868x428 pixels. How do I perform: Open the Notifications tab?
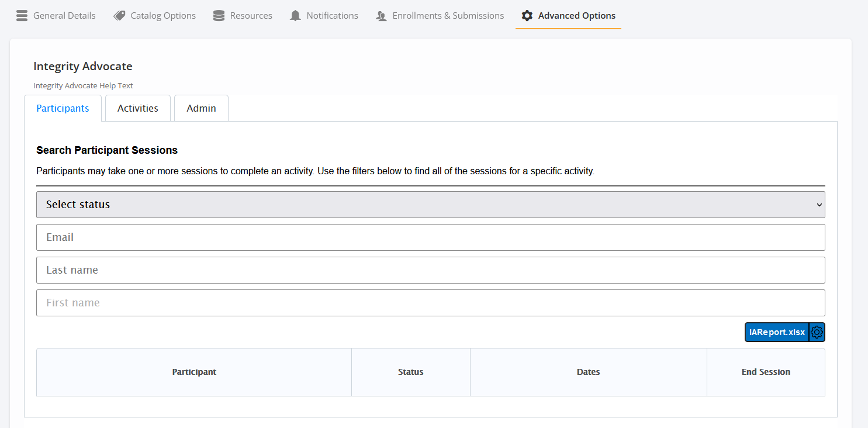[x=324, y=16]
